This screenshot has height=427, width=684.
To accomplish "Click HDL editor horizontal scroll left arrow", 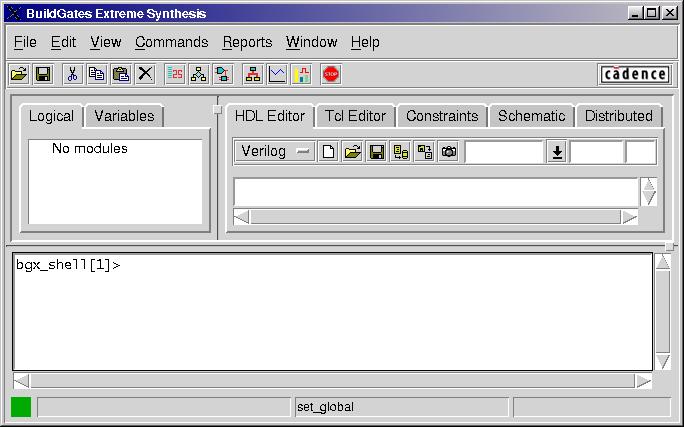I will click(242, 217).
